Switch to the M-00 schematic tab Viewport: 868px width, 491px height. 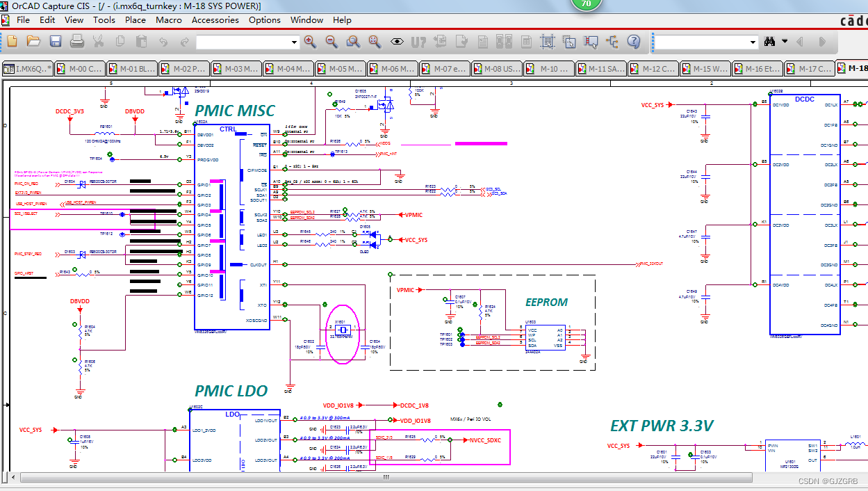pyautogui.click(x=79, y=69)
